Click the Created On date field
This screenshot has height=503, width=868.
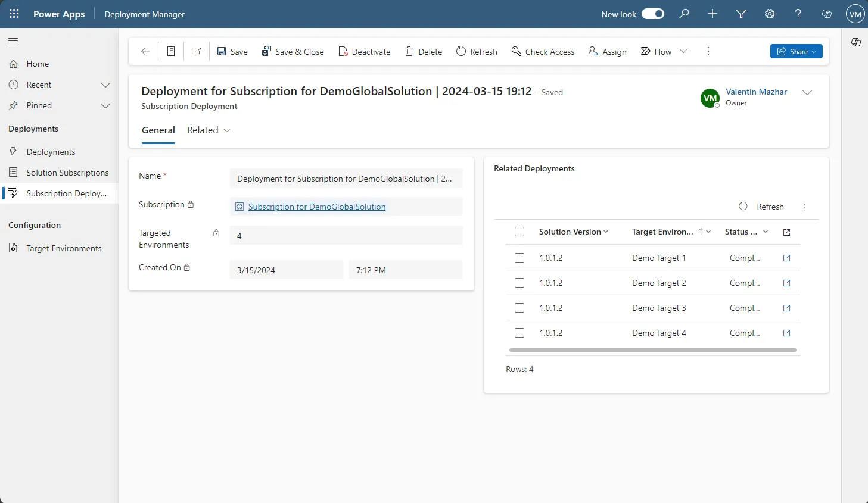coord(287,270)
